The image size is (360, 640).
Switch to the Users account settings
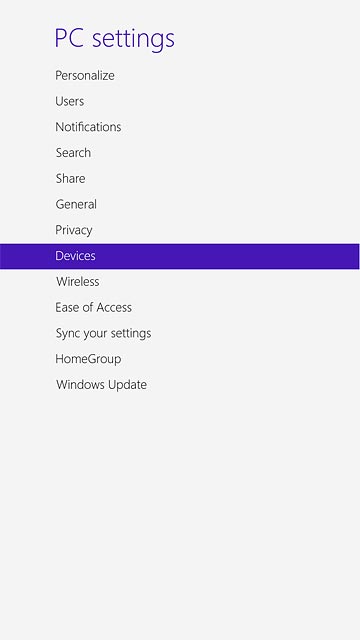coord(70,101)
